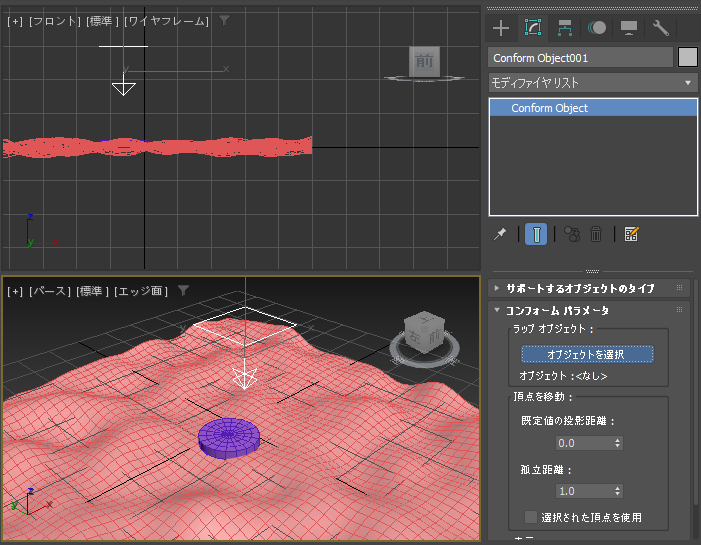
Task: Click the standoff distance value field
Action: [x=584, y=491]
